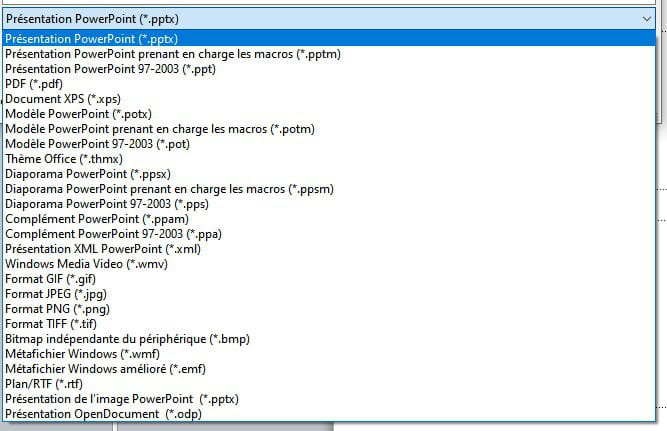Collapse the file type dropdown arrow

(647, 19)
